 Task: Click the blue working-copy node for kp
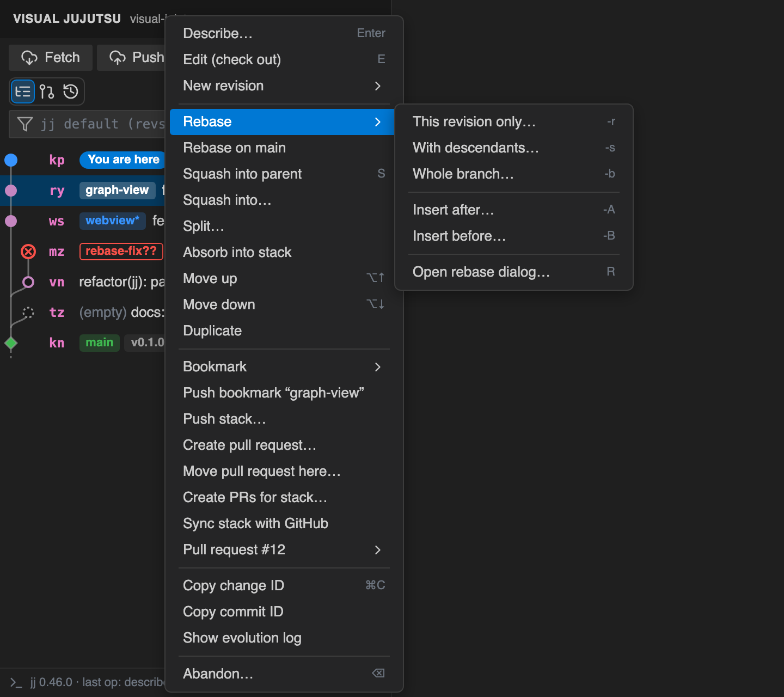pyautogui.click(x=11, y=160)
